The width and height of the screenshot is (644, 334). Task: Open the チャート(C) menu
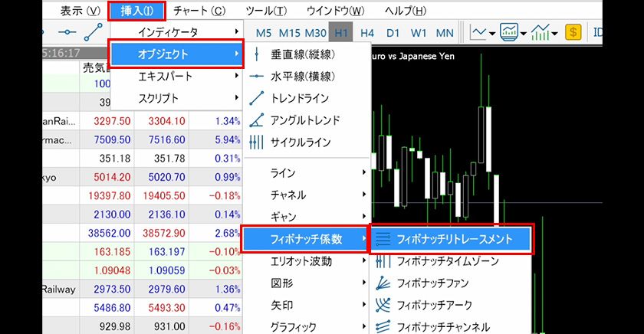tap(199, 11)
